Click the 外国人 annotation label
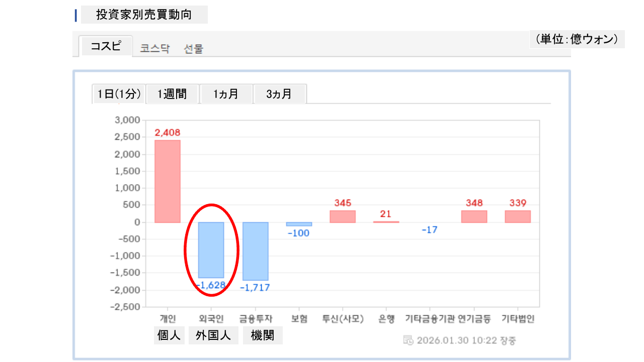644x362 pixels. click(213, 336)
